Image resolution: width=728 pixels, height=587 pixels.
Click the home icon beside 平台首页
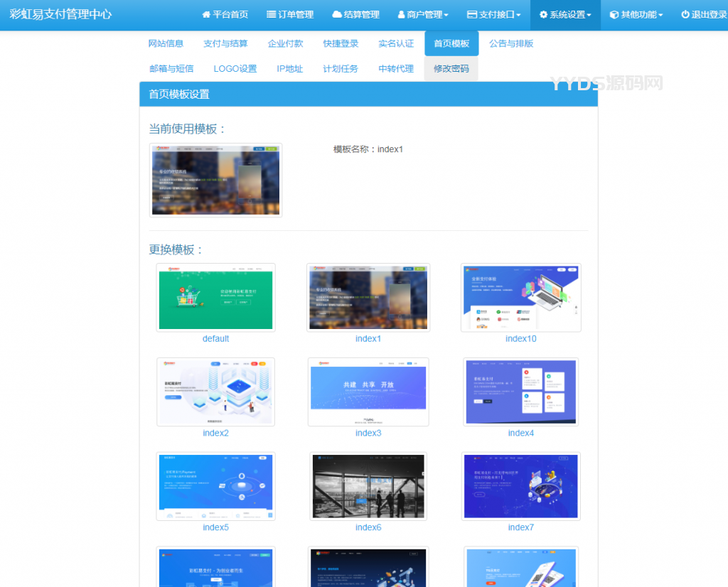206,15
